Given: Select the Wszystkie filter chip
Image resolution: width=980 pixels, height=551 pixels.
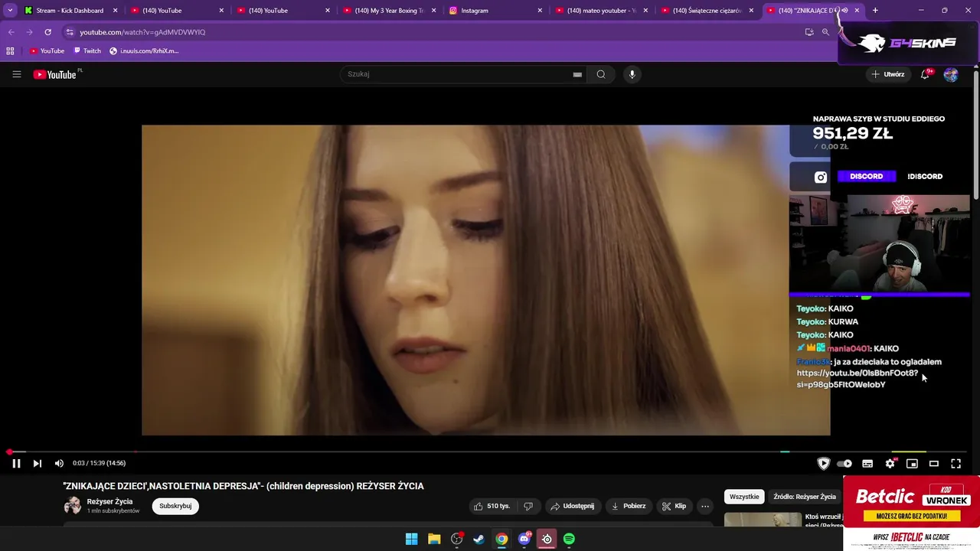Looking at the screenshot, I should pyautogui.click(x=744, y=497).
